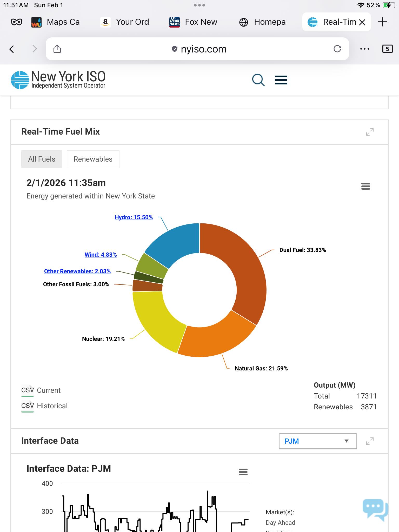
Task: Open the site search magnifier
Action: pyautogui.click(x=258, y=80)
